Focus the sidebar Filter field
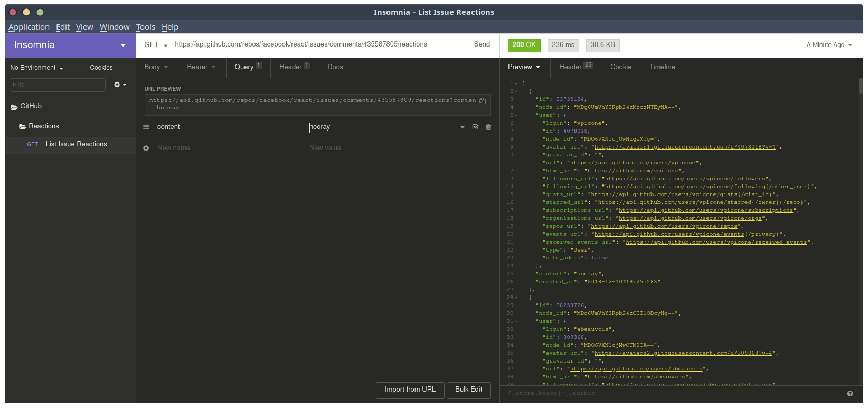This screenshot has height=408, width=868. click(x=58, y=85)
